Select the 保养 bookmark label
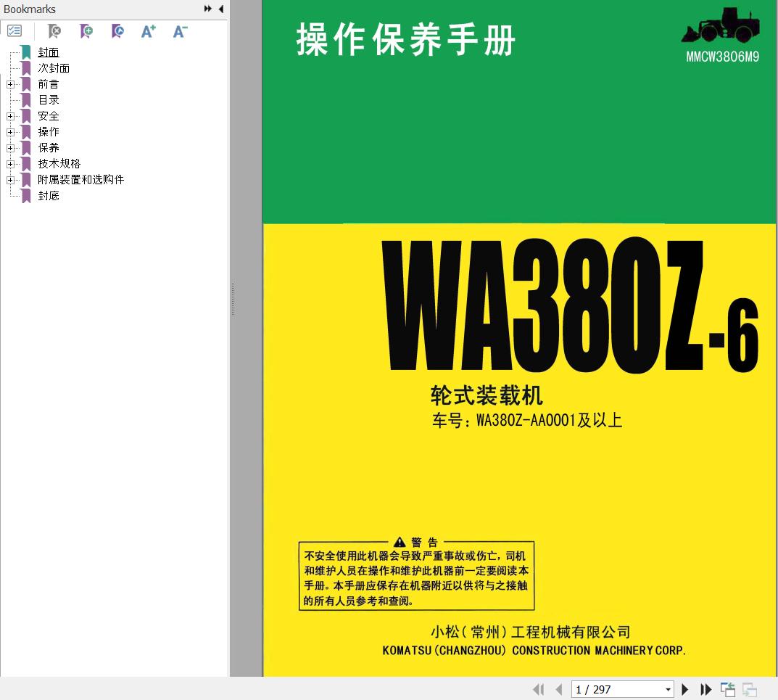 point(49,147)
